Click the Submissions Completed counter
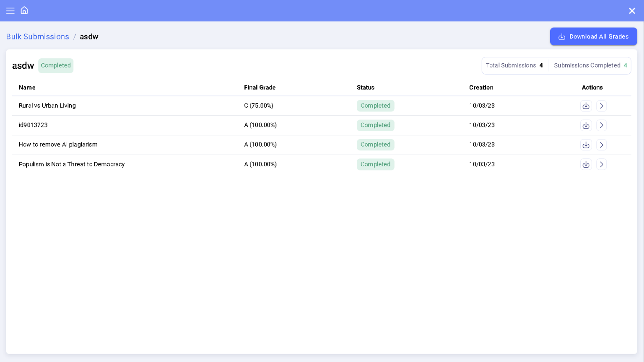 click(590, 65)
